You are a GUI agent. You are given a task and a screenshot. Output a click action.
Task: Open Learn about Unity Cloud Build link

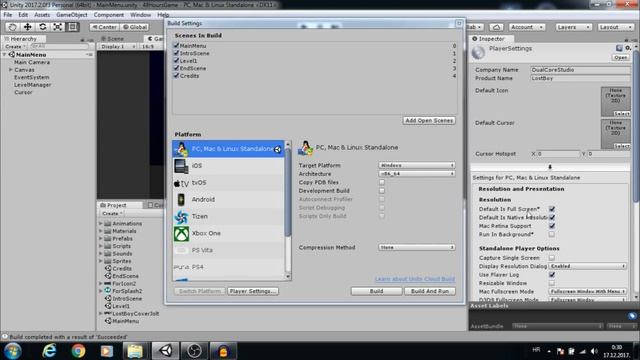point(415,279)
